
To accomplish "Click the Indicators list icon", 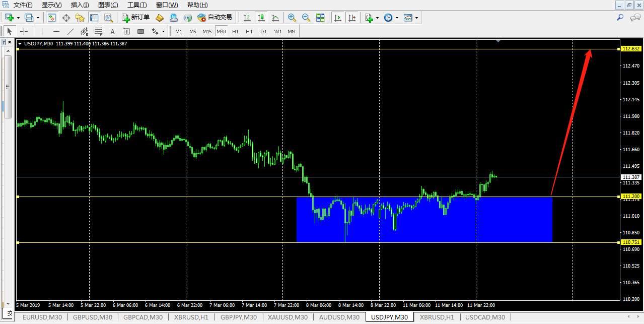I will [x=369, y=18].
